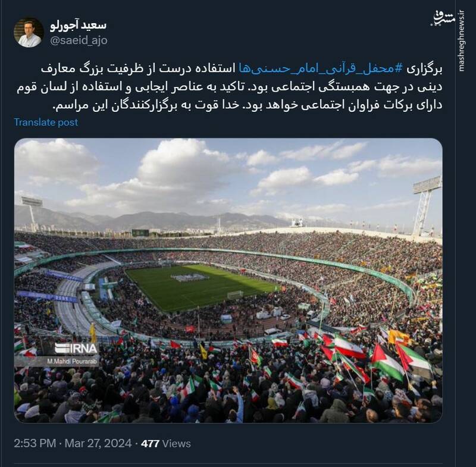Open the profile avatar of Saeid Ajorlou
This screenshot has width=476, height=467.
pos(29,33)
